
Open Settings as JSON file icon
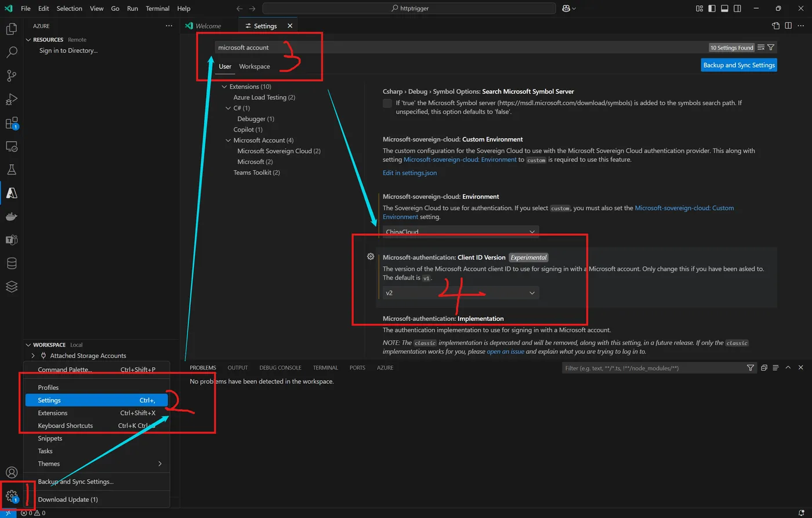[775, 26]
